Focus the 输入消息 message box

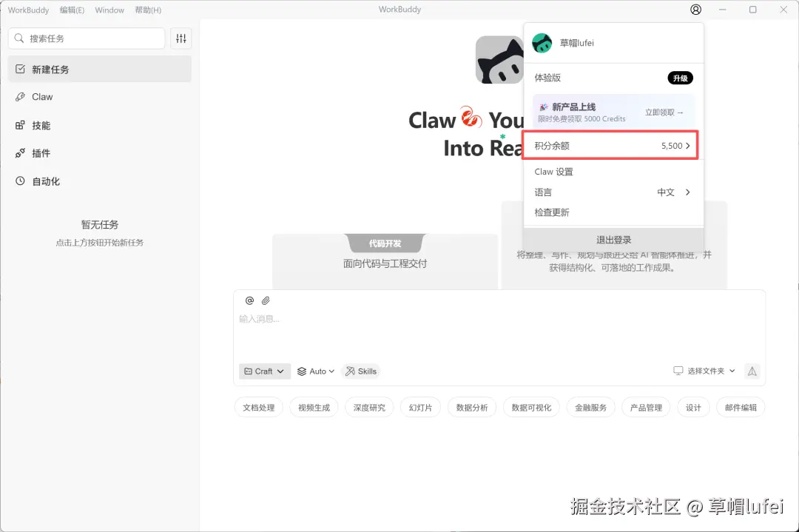point(499,331)
